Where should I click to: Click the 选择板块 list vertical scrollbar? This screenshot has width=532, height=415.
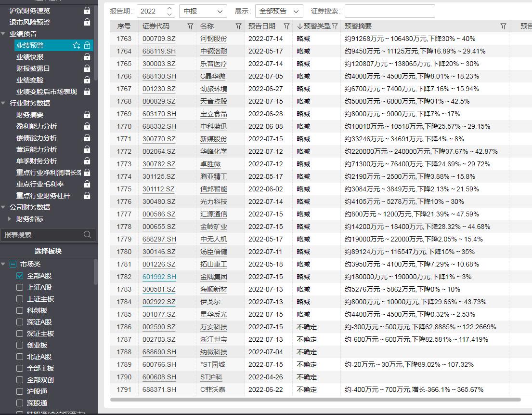pos(96,272)
